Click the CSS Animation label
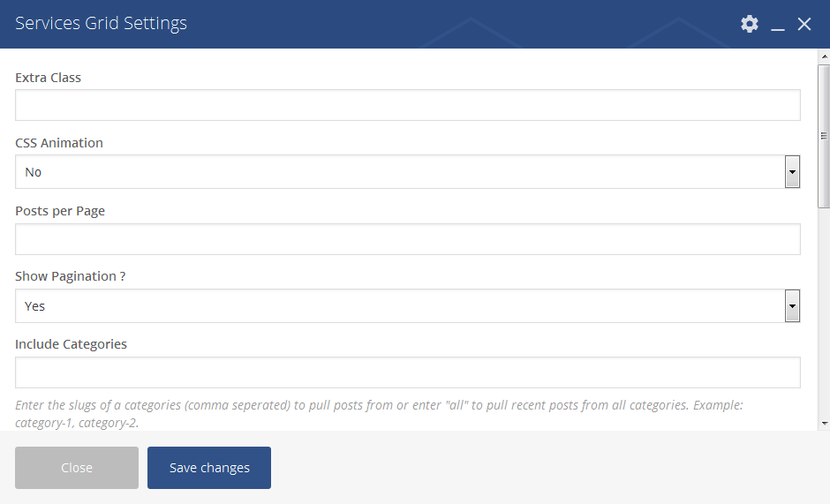This screenshot has height=504, width=830. [59, 143]
